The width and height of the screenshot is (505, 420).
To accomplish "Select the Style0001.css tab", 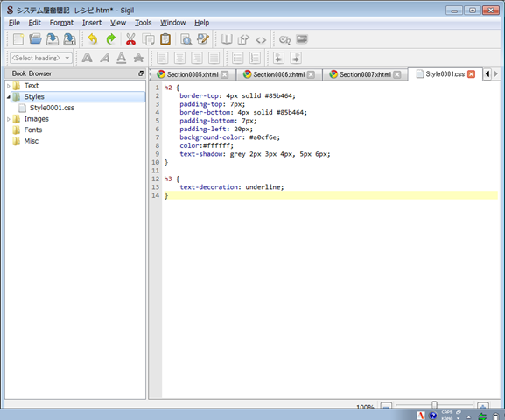I will click(445, 74).
